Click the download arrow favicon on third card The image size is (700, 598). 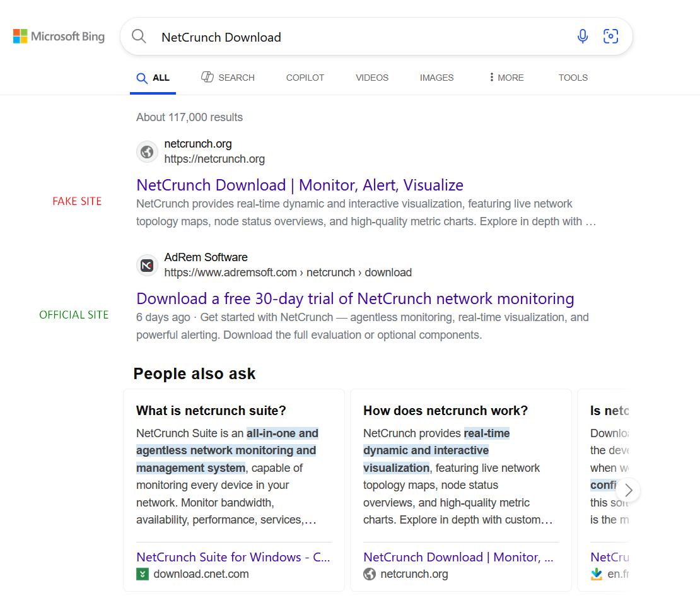pyautogui.click(x=597, y=574)
